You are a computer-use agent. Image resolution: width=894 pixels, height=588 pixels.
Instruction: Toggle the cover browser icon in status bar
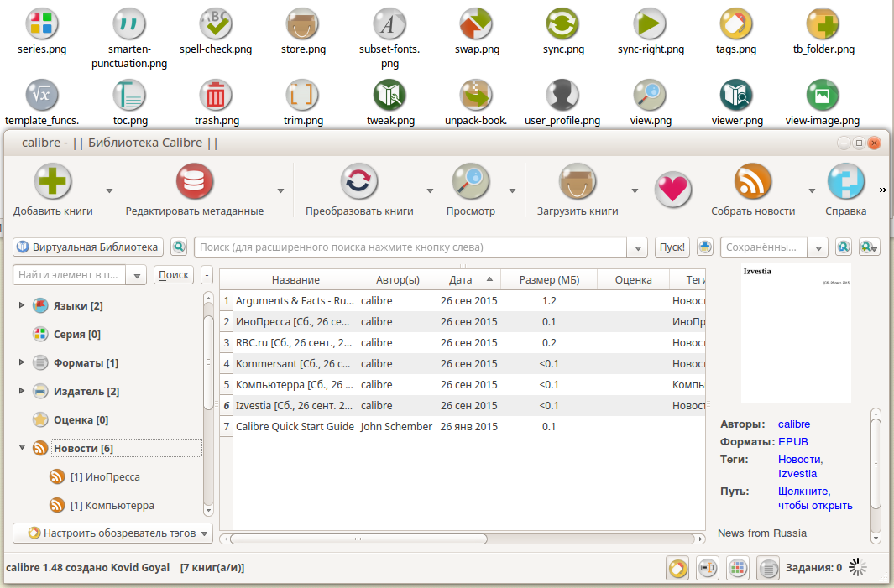pyautogui.click(x=708, y=568)
